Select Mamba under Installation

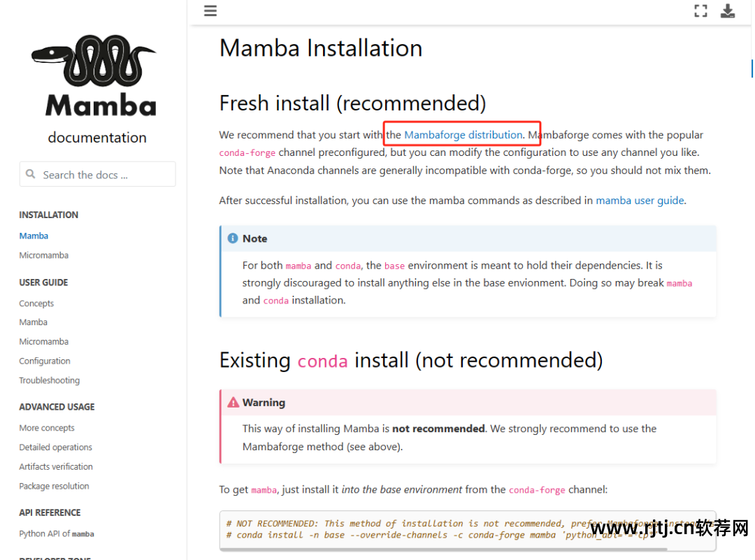tap(34, 236)
